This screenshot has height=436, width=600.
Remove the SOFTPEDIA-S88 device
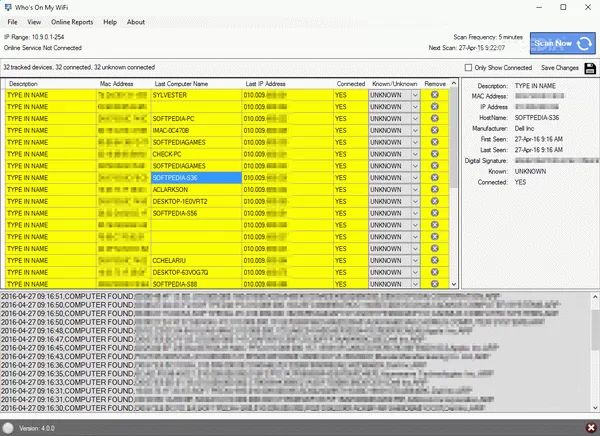tap(435, 284)
